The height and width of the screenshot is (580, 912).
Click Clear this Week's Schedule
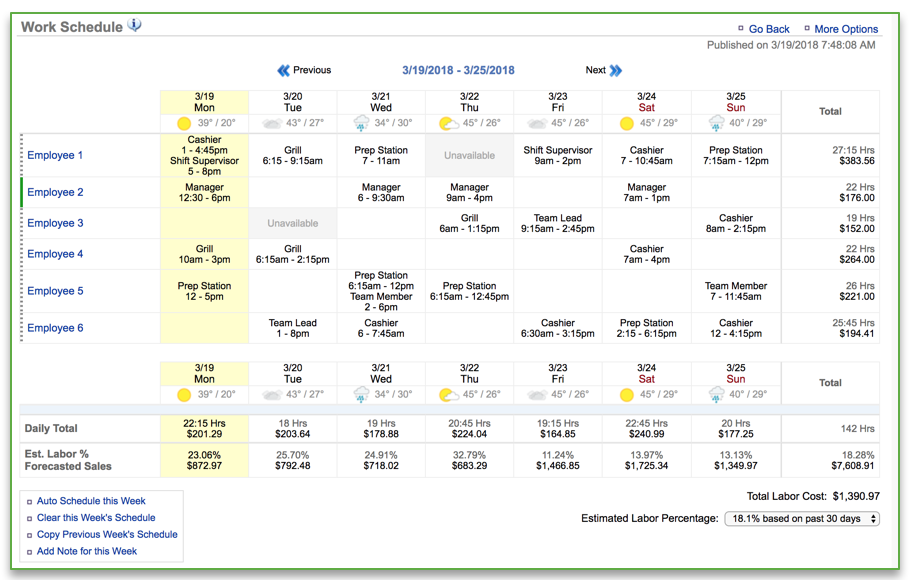[96, 518]
